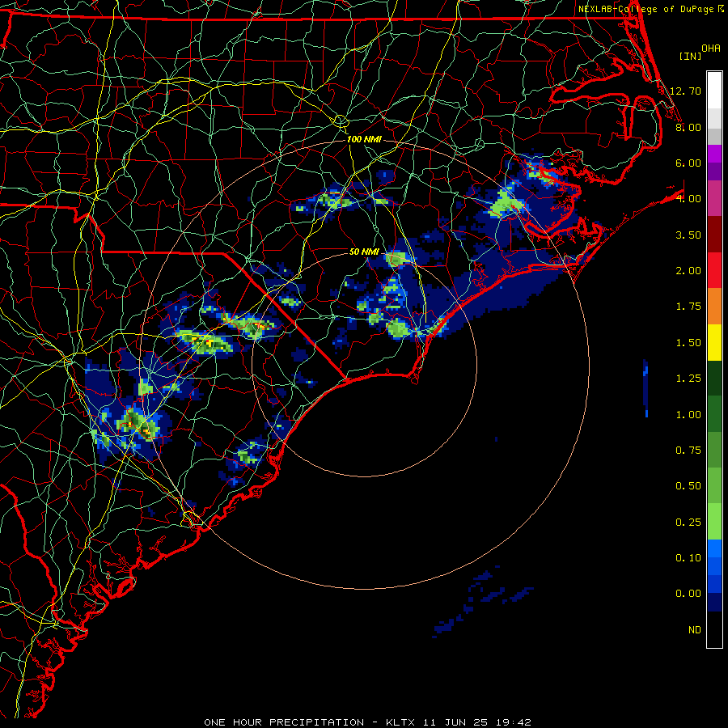Click the 0.75 scale value
Viewport: 728px width, 728px height.
click(x=688, y=451)
